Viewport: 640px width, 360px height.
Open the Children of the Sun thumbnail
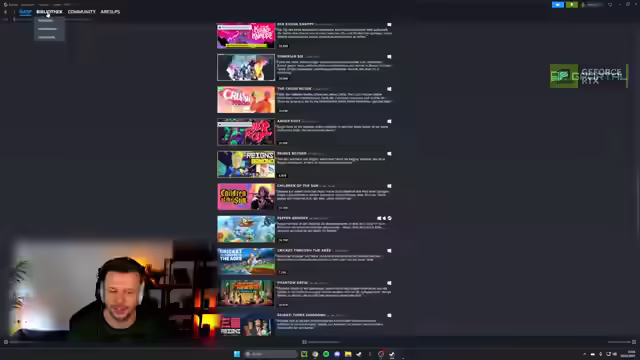(x=246, y=196)
